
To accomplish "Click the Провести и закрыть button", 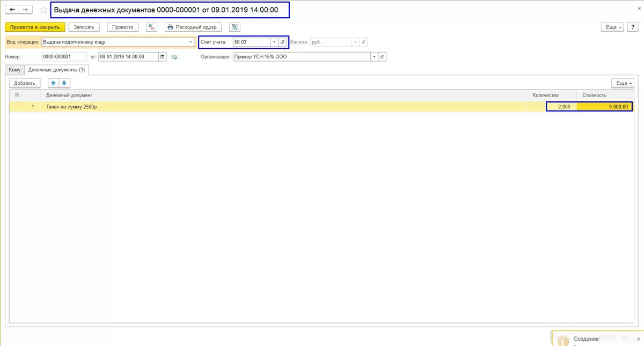I will pos(35,27).
